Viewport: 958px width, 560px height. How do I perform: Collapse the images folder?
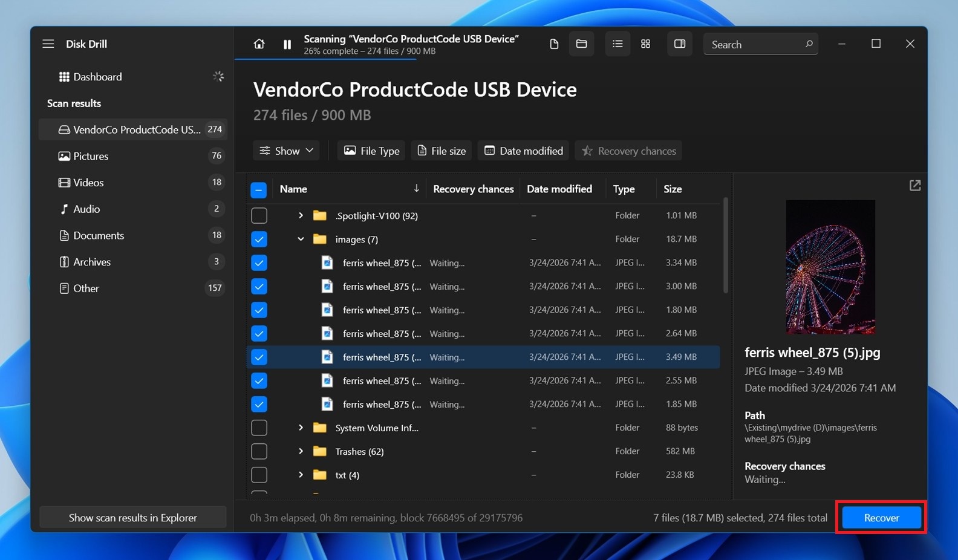click(301, 239)
